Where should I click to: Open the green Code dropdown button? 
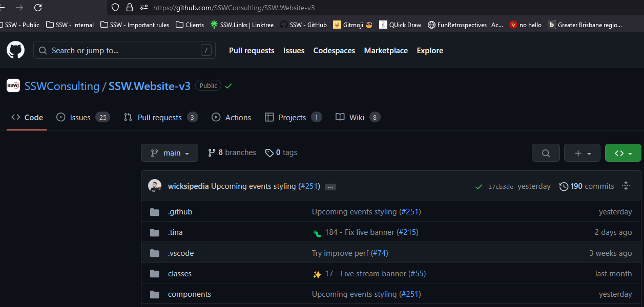tap(622, 153)
